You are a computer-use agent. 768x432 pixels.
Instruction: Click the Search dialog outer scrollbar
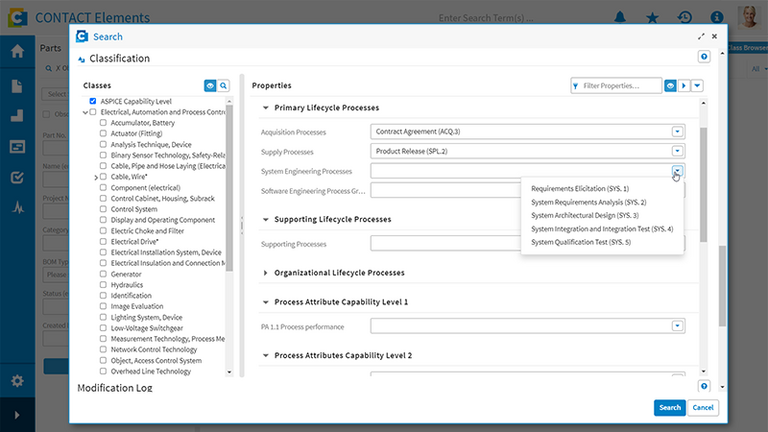click(722, 286)
